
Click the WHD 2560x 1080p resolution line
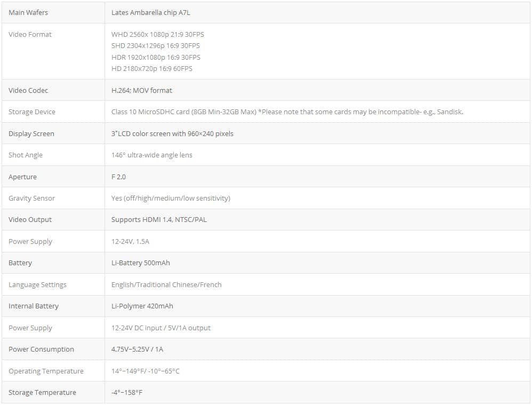click(157, 34)
